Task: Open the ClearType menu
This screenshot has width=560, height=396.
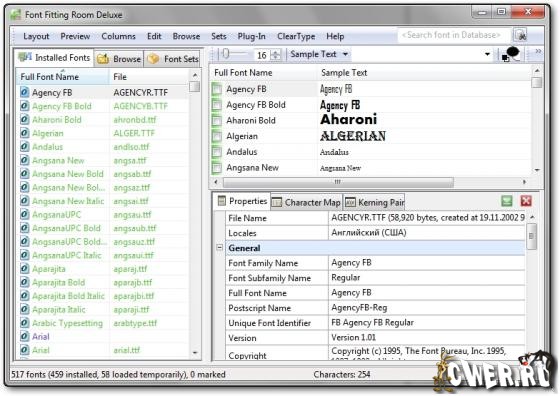Action: (296, 36)
